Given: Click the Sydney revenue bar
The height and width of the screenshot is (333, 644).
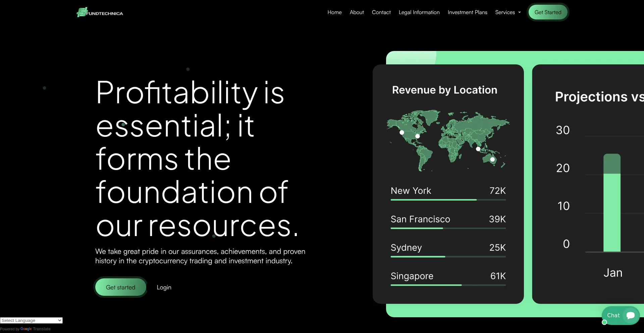Looking at the screenshot, I should tap(448, 257).
